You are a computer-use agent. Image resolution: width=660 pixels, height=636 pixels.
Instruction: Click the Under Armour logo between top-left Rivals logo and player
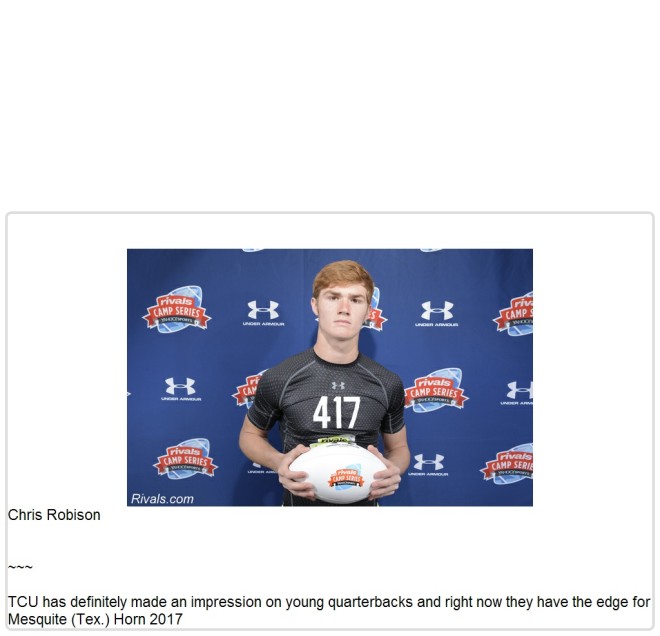263,313
